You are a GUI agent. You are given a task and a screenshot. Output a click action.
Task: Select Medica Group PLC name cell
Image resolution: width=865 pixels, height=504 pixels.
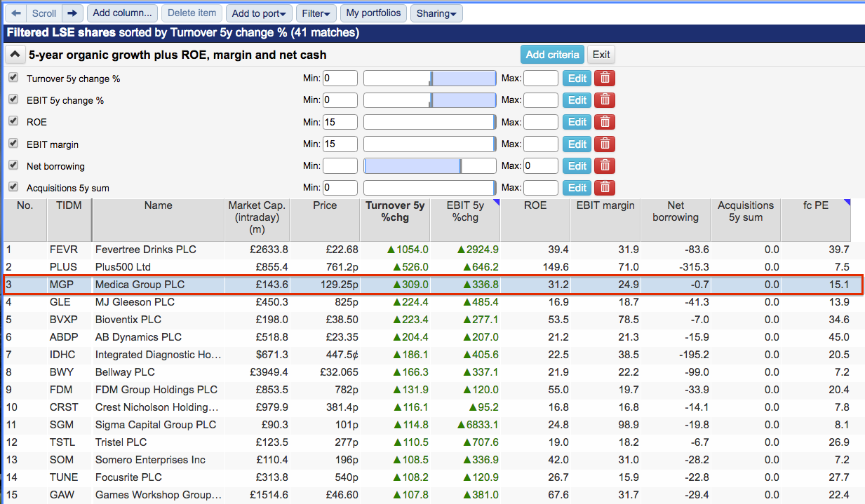(x=140, y=285)
